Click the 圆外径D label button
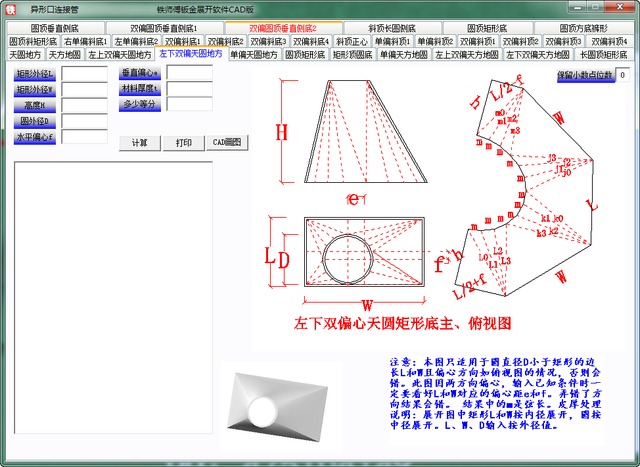This screenshot has height=467, width=640. [35, 121]
